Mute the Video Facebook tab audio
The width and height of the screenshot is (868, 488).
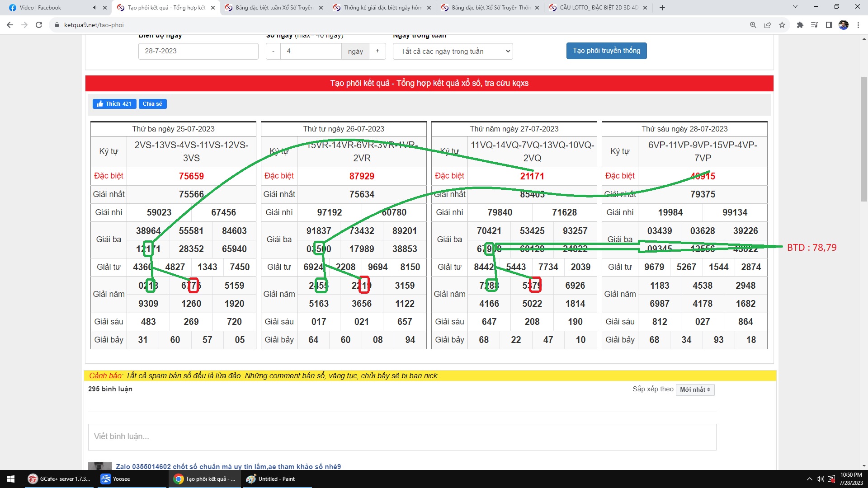point(95,8)
